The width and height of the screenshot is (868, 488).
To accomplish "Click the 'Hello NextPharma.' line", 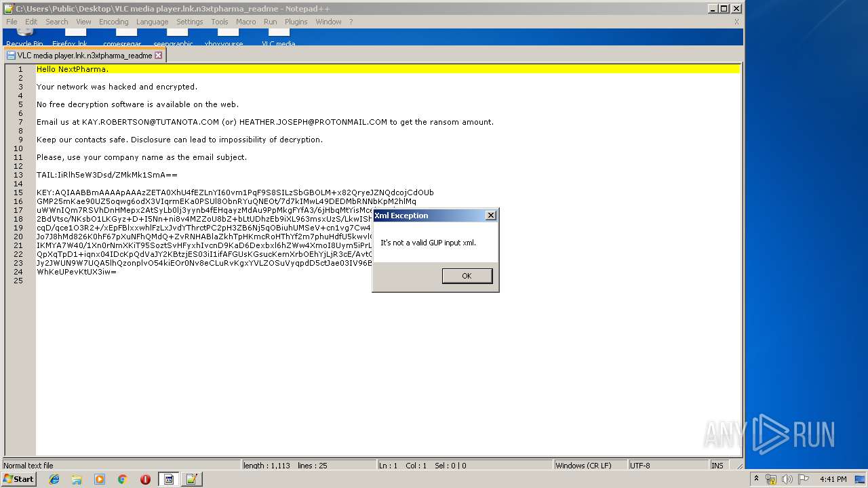I will (73, 69).
